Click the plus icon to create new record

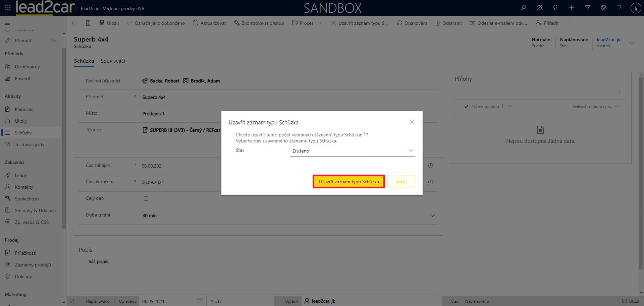(x=572, y=8)
